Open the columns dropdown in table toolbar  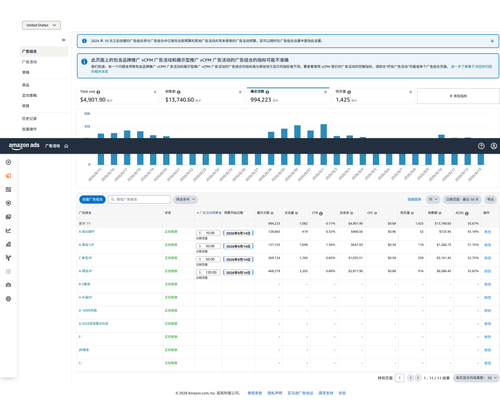pyautogui.click(x=433, y=199)
